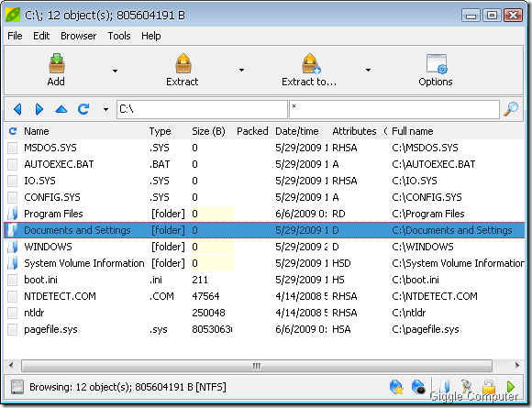Open Options from the toolbar
Image resolution: width=532 pixels, height=408 pixels.
(x=437, y=63)
